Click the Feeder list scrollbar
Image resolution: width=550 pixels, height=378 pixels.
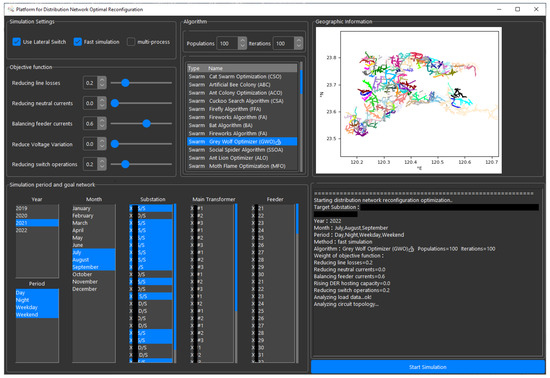click(x=297, y=283)
